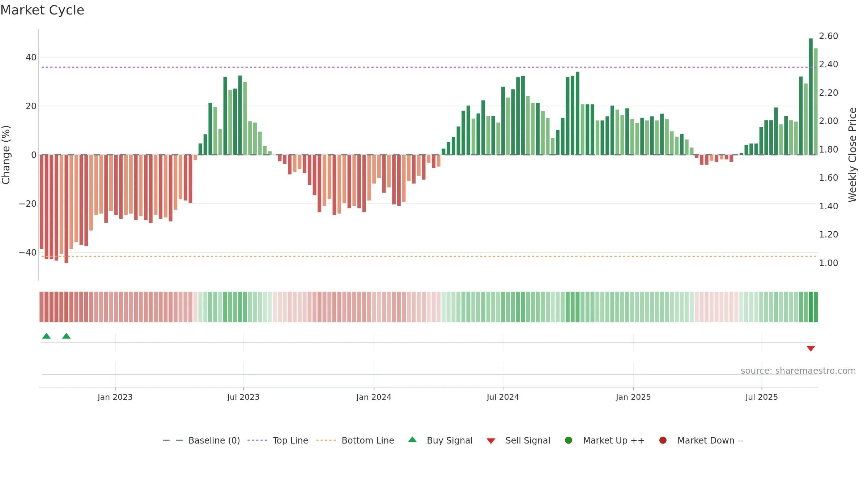
Task: Toggle the Sell Signal legend entry
Action: 518,440
